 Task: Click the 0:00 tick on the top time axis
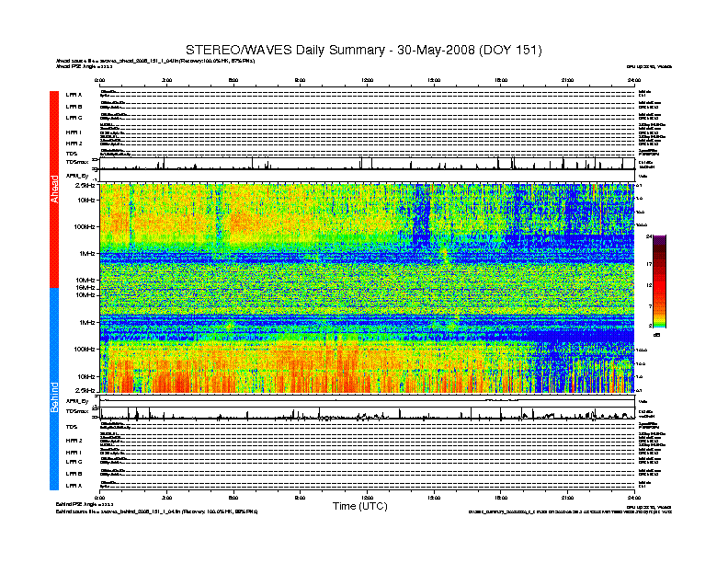[x=100, y=80]
